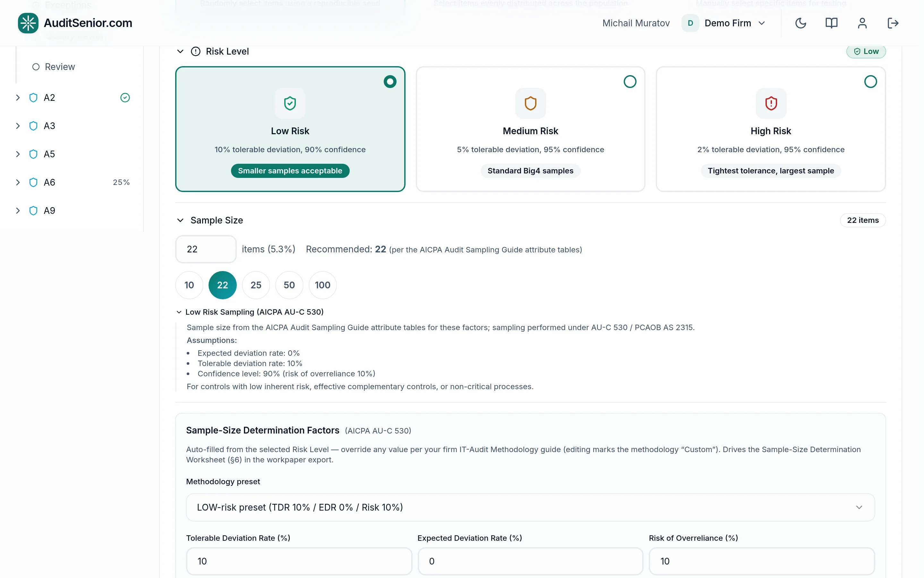Click the A2 completed check icon
This screenshot has width=924, height=578.
click(125, 98)
